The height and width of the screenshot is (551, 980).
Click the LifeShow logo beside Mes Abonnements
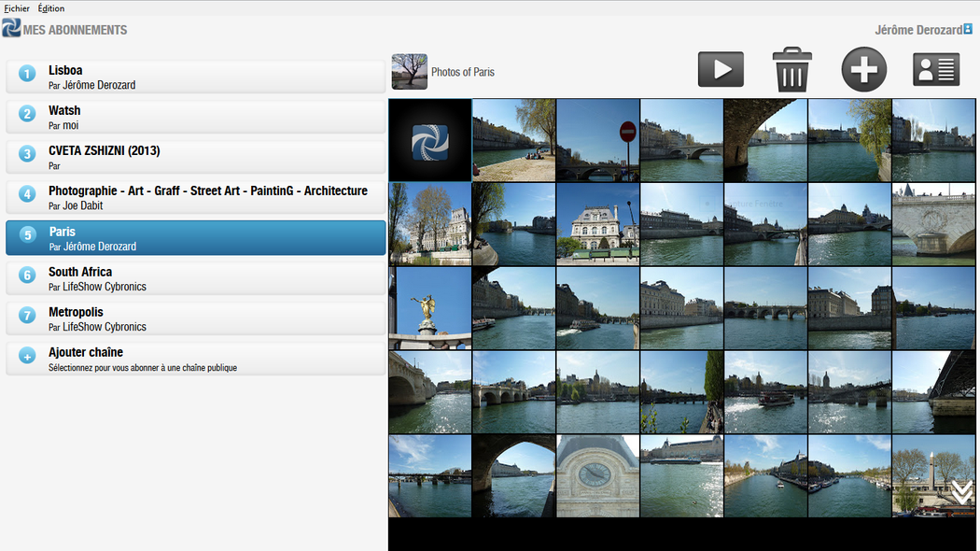(x=11, y=28)
